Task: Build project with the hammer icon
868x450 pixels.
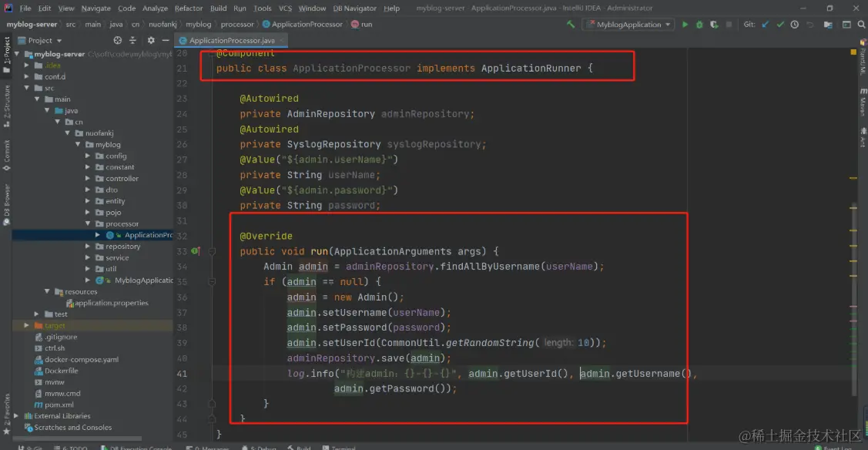Action: pos(571,25)
